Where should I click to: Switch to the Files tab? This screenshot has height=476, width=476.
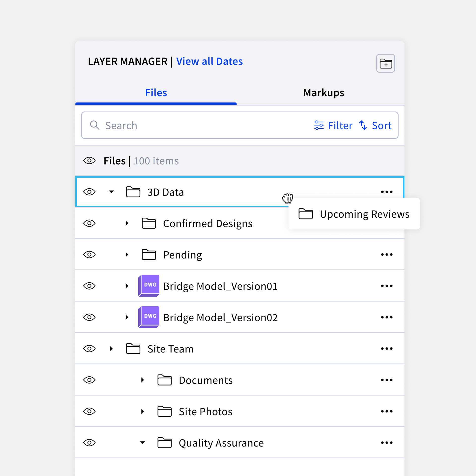pos(156,93)
